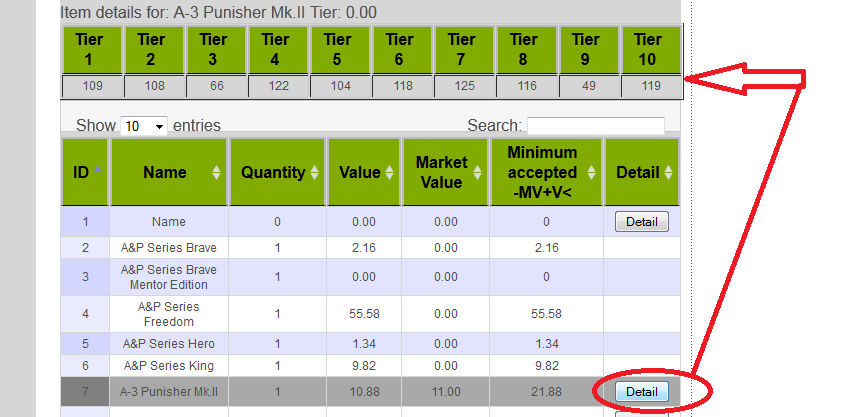Screen dimensions: 849x417
Task: Select the Tier 1 header cell
Action: coord(92,50)
